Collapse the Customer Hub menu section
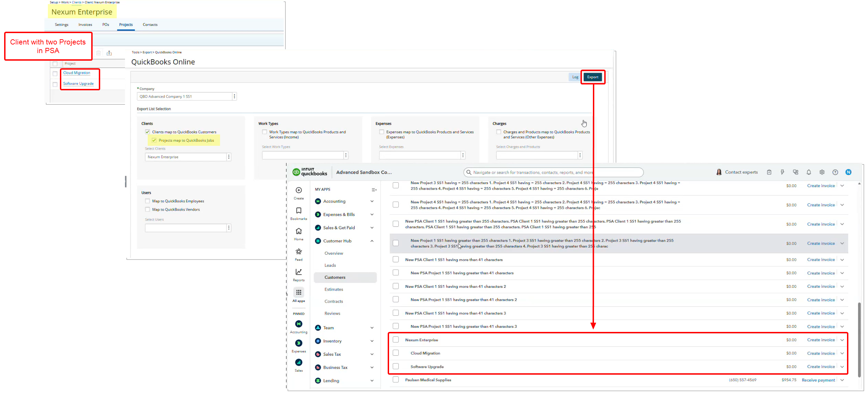This screenshot has width=868, height=395. point(372,241)
